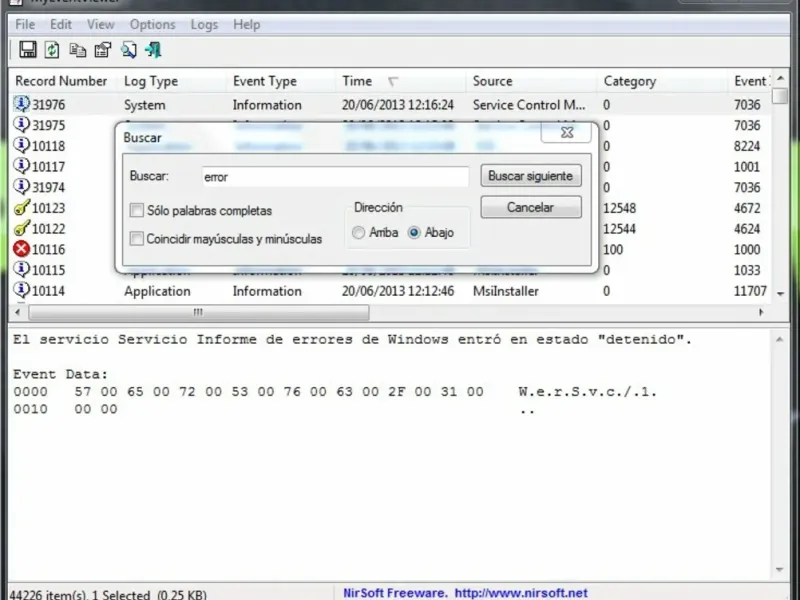The width and height of the screenshot is (800, 600).
Task: Click the Find toolbar icon
Action: pyautogui.click(x=129, y=50)
